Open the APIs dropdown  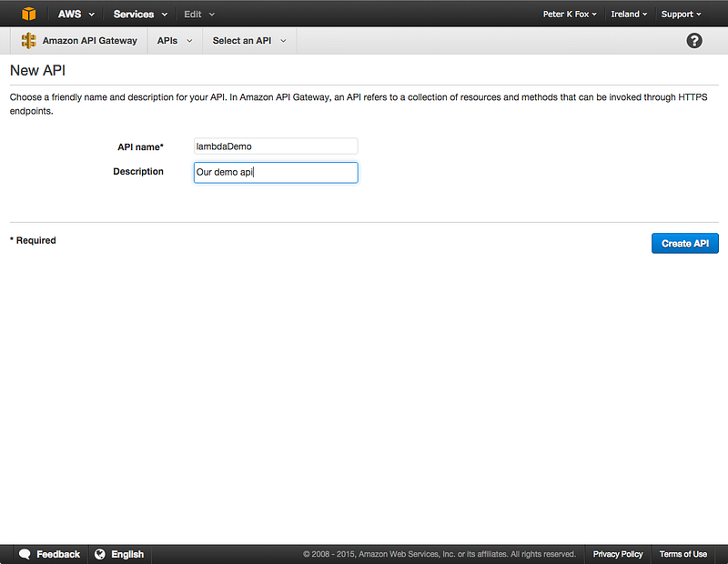pyautogui.click(x=175, y=41)
